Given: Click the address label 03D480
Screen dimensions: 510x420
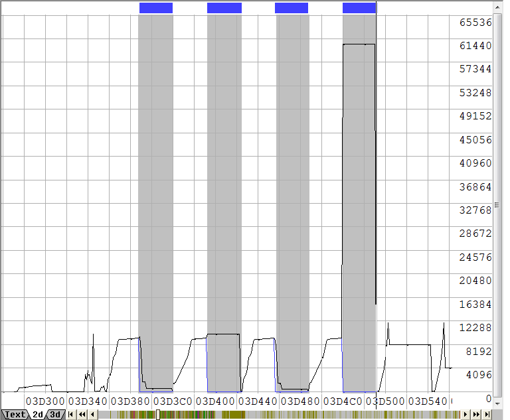Looking at the screenshot, I should coord(300,401).
